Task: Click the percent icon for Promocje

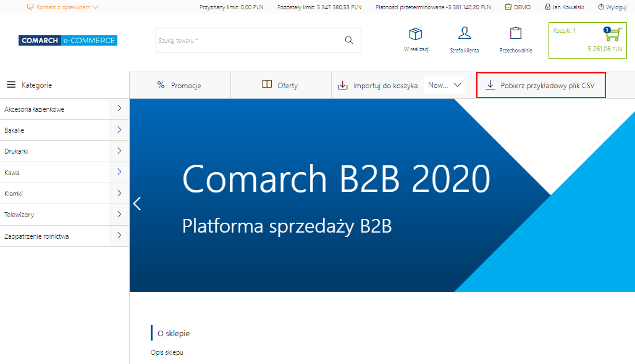Action: tap(161, 85)
